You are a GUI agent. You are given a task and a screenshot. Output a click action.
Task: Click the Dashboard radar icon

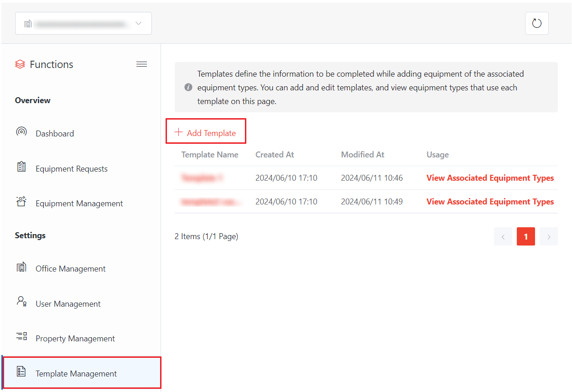(x=21, y=132)
